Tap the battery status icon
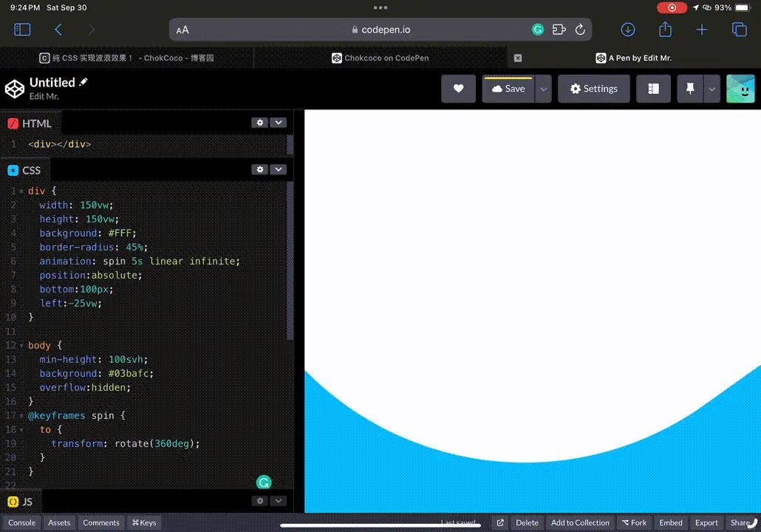The image size is (761, 532). (743, 8)
